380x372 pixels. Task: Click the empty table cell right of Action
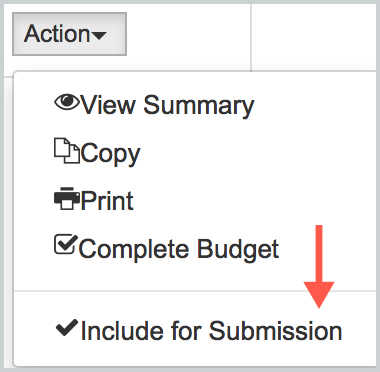[x=313, y=35]
